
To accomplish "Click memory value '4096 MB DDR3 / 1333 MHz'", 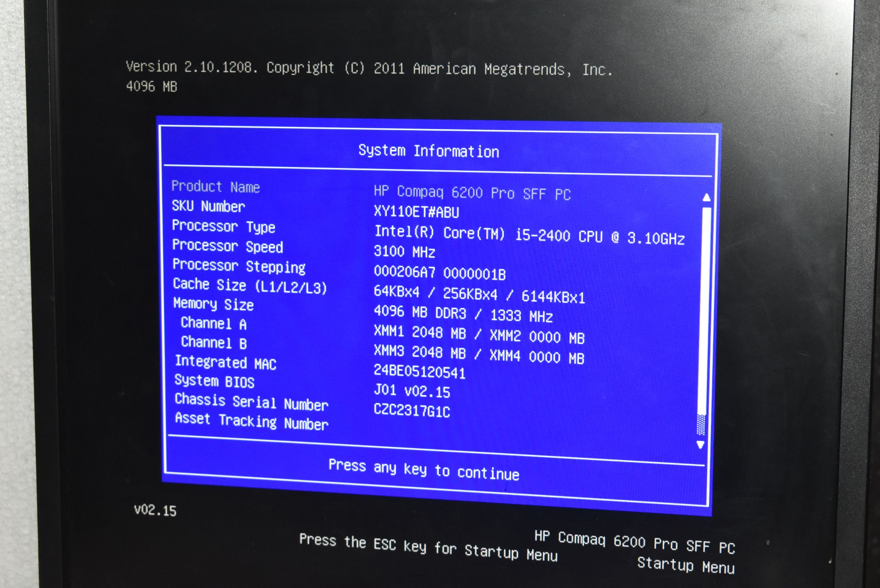I will point(463,313).
